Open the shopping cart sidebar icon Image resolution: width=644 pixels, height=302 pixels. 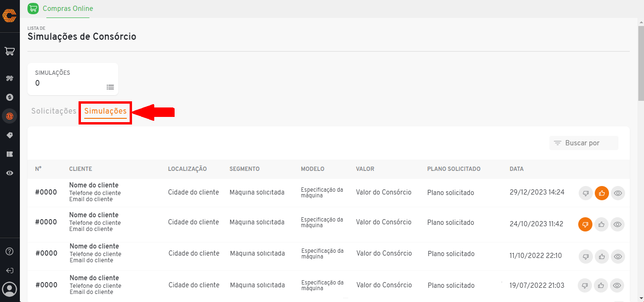click(9, 51)
